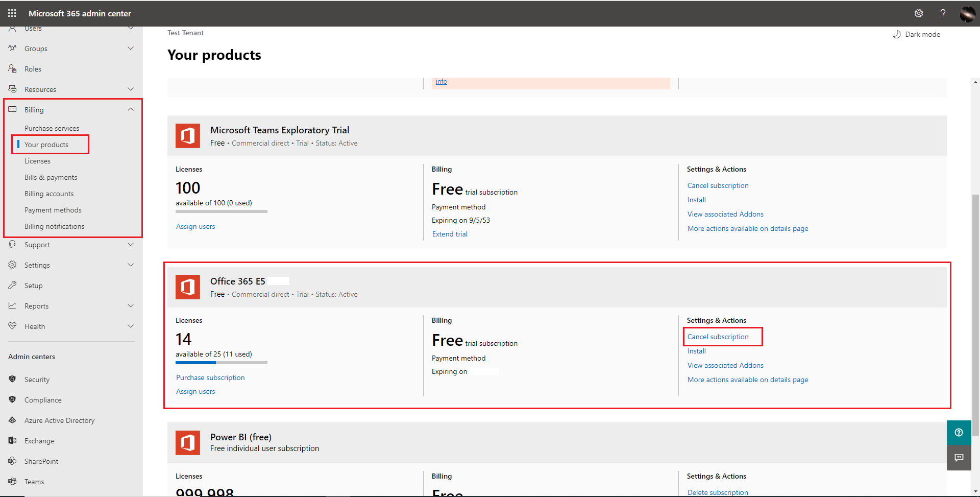Expand the Groups menu chevron
980x497 pixels.
tap(131, 48)
